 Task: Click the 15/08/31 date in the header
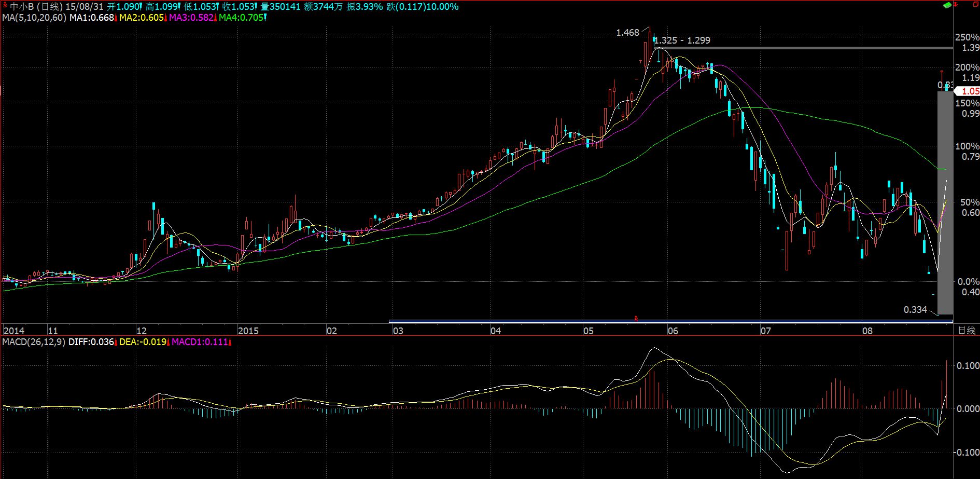(85, 7)
